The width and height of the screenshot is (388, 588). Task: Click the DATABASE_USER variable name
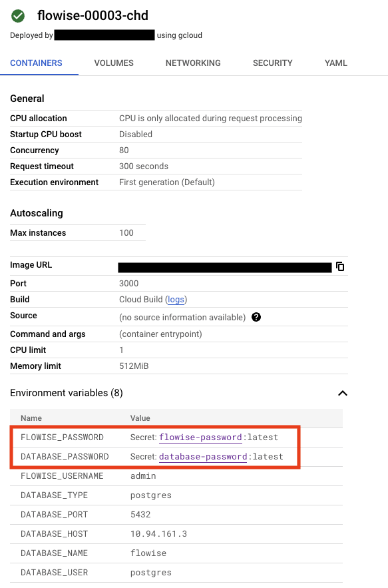click(x=55, y=573)
